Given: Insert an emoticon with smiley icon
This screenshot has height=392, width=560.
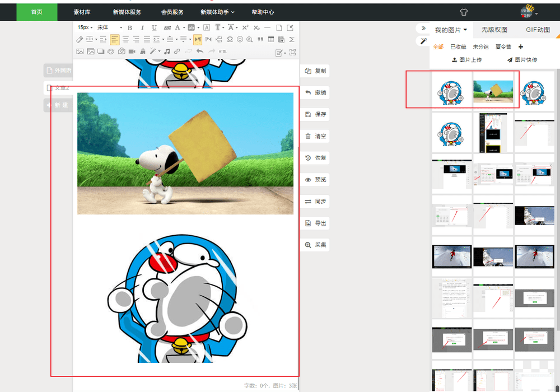Looking at the screenshot, I should click(240, 39).
